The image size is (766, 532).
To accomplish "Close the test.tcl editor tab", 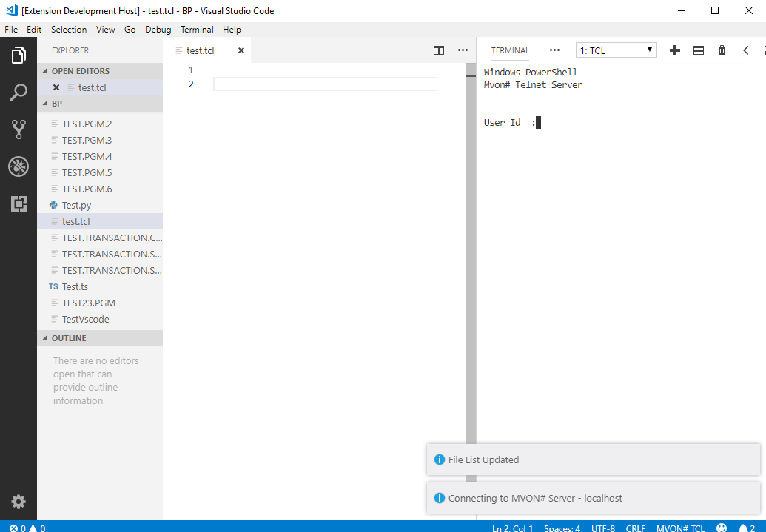I will 241,50.
